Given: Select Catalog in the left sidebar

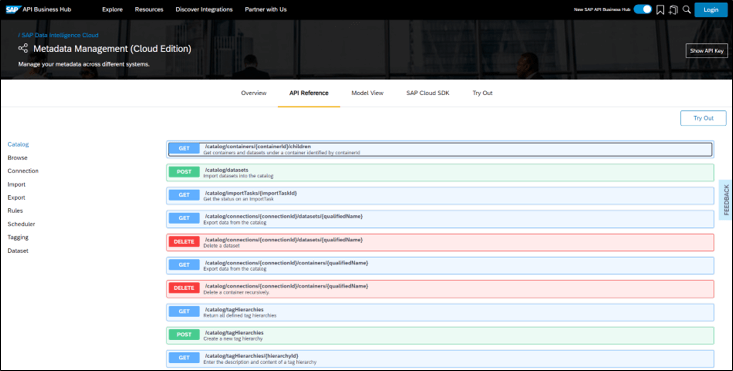Looking at the screenshot, I should (18, 144).
